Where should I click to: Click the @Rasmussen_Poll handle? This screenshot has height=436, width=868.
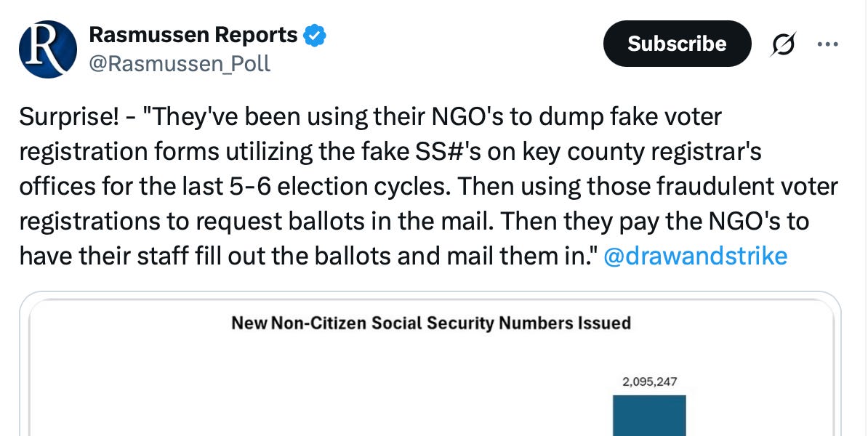pyautogui.click(x=181, y=64)
